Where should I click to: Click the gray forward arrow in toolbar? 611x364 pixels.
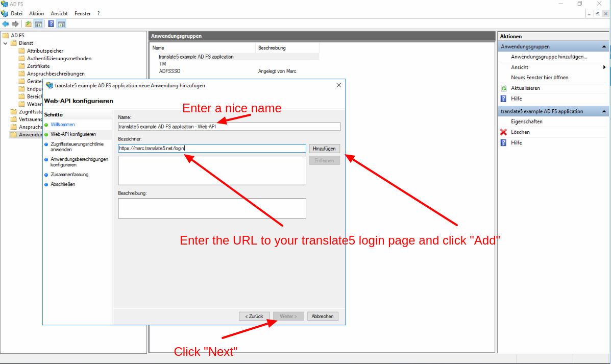click(x=15, y=24)
